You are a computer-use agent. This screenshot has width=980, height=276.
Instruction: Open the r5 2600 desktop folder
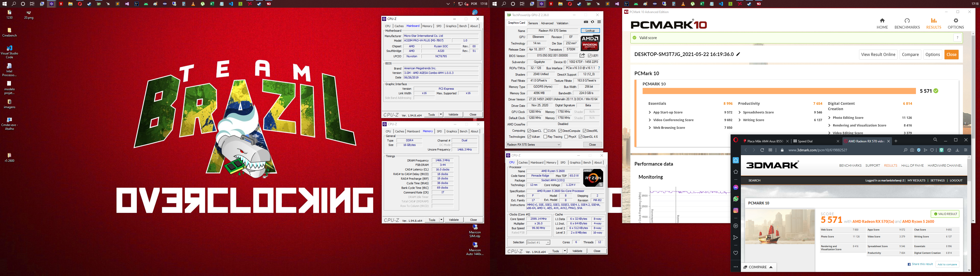(x=9, y=157)
